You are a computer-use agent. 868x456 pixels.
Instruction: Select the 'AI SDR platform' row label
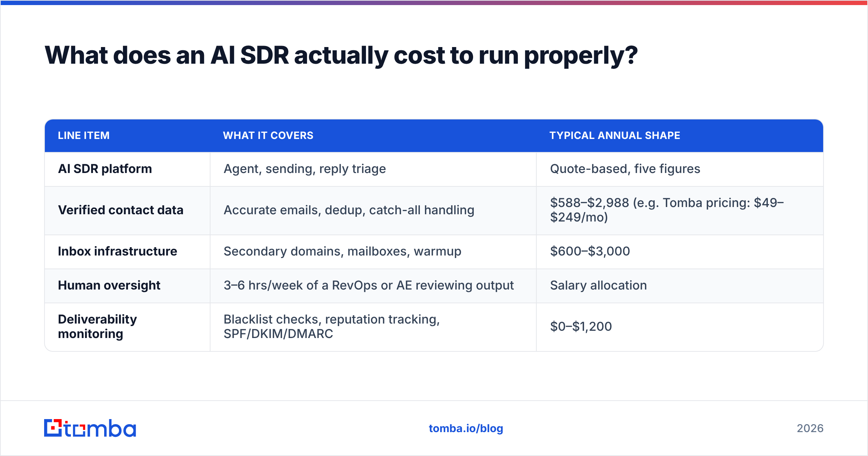point(105,169)
